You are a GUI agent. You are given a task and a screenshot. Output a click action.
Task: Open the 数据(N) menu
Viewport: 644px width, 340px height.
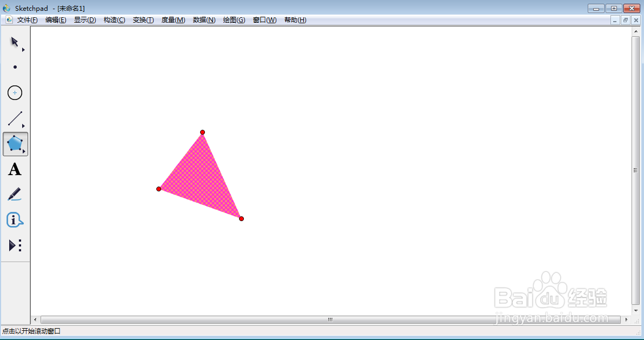coord(204,19)
